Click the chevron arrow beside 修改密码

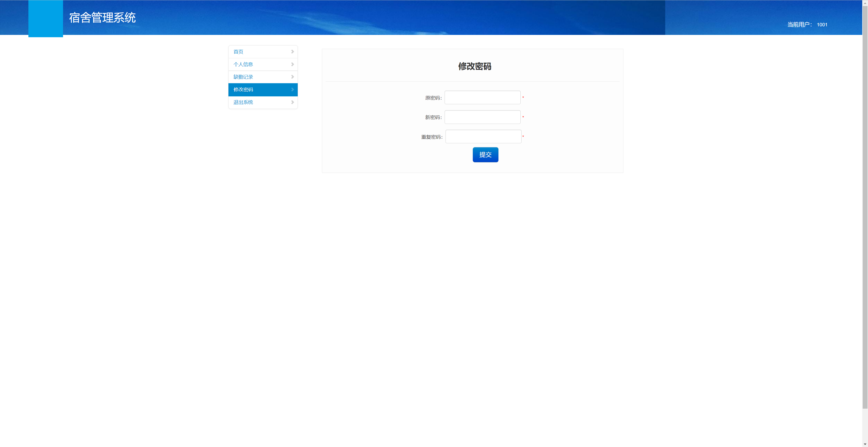(x=292, y=90)
